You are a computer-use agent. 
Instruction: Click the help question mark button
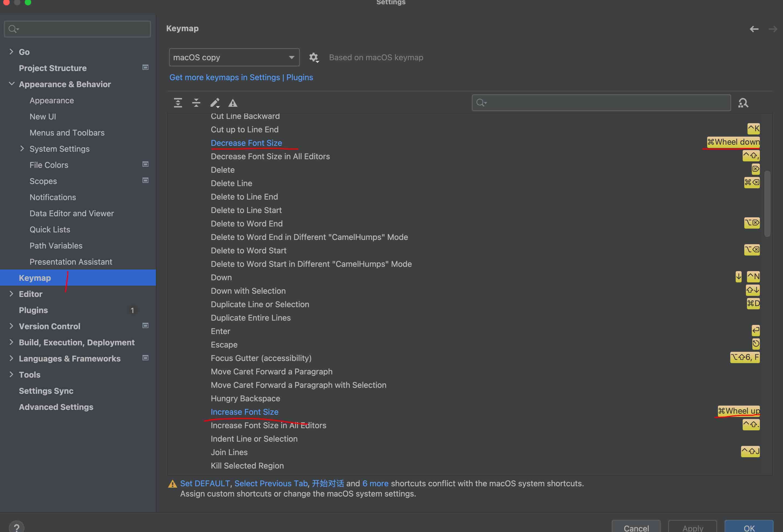coord(16,527)
